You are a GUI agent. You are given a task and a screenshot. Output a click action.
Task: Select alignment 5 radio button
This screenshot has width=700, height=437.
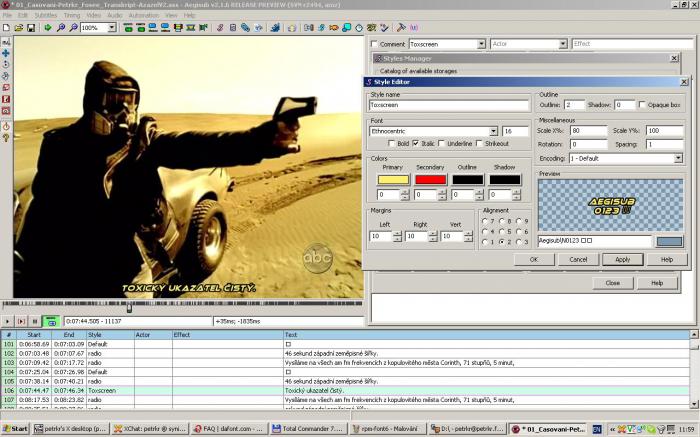(x=502, y=232)
